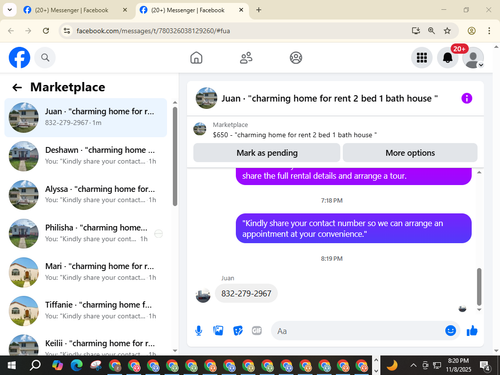Viewport: 500px width, 375px height.
Task: Open Philisha conversation in list
Action: point(86,233)
